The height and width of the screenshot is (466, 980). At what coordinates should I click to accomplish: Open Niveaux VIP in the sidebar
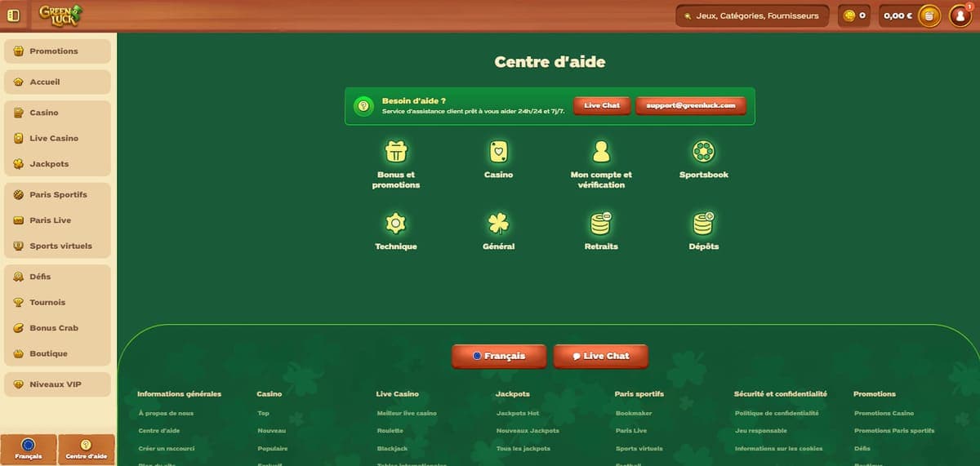click(57, 384)
